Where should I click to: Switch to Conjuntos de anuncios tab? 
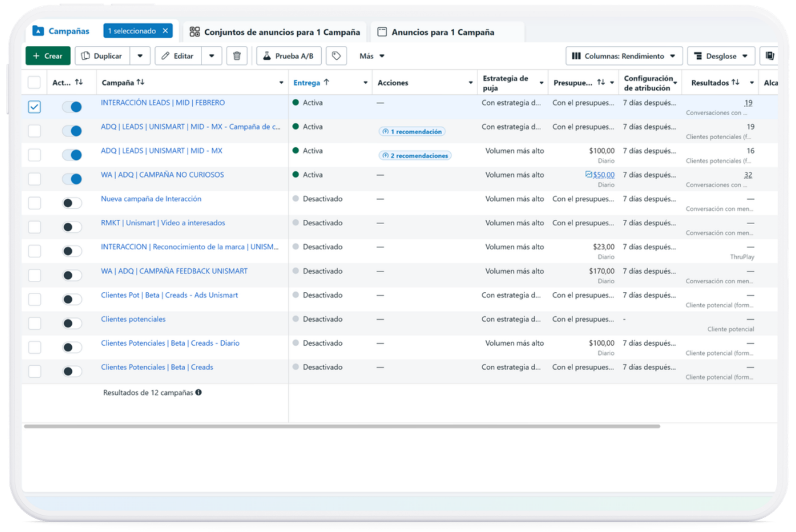[275, 32]
